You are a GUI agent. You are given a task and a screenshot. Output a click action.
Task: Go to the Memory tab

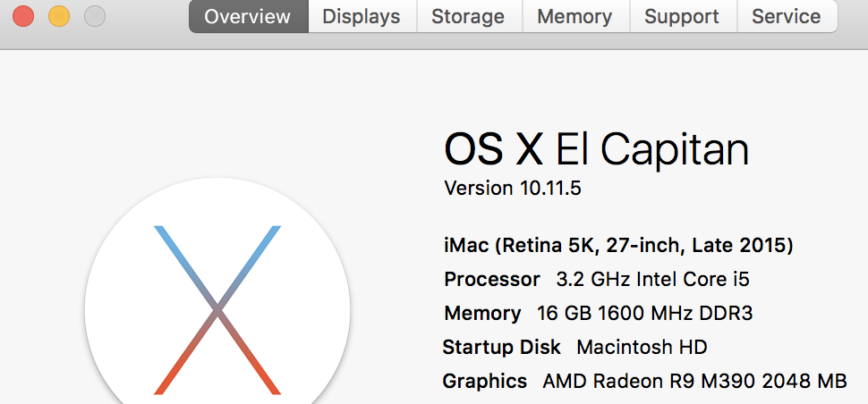(575, 17)
